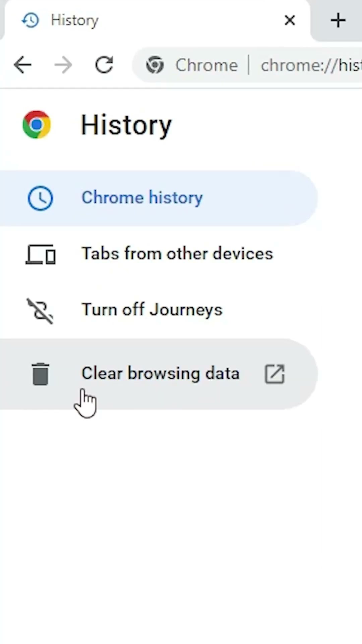Click the Chrome logo beside History heading

click(x=37, y=124)
